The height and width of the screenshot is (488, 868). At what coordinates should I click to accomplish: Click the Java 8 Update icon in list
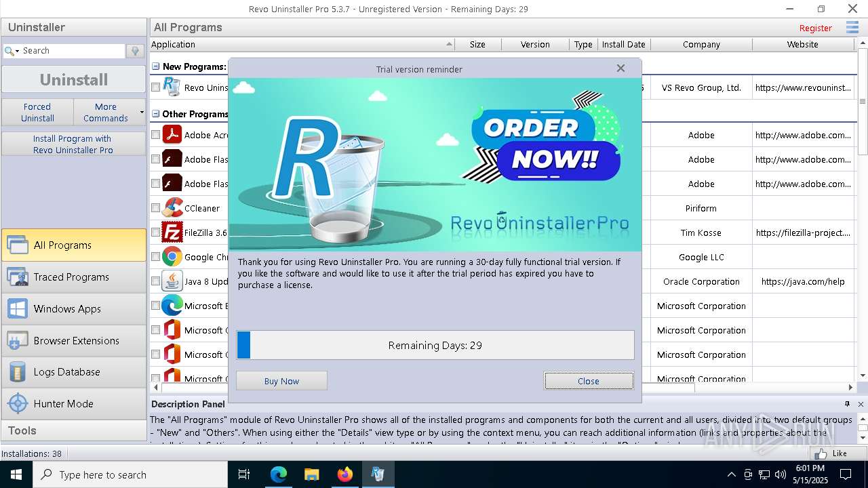point(172,281)
